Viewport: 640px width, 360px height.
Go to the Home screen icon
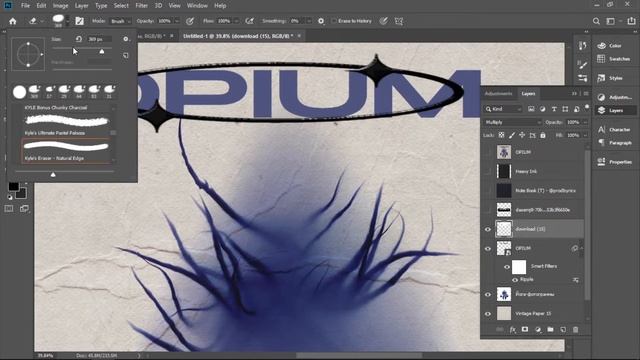point(13,21)
